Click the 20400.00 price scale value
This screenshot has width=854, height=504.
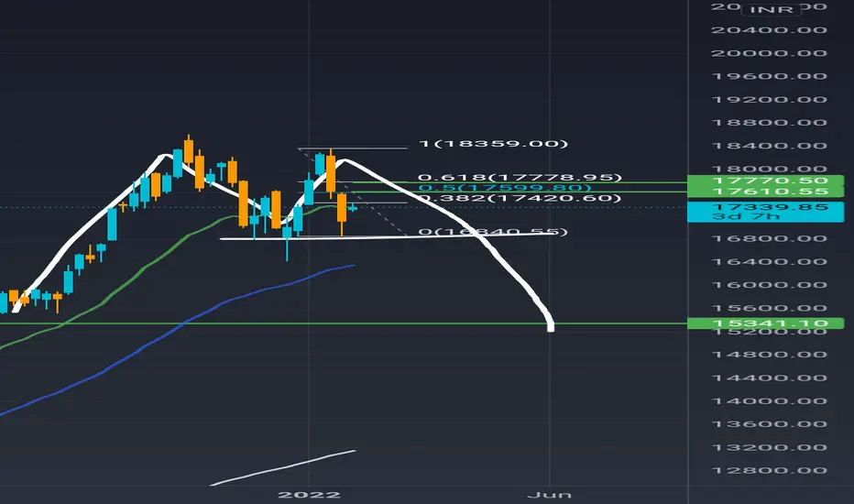[x=769, y=30]
